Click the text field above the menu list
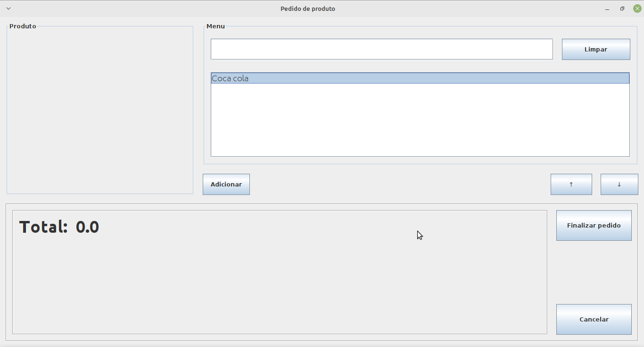Screen dimensions: 644x347 tap(382, 49)
